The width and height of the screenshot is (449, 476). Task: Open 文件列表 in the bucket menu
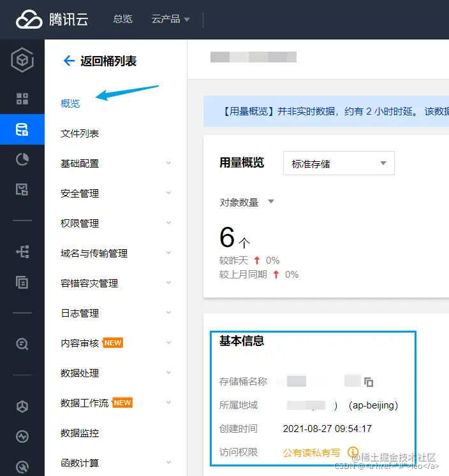80,133
